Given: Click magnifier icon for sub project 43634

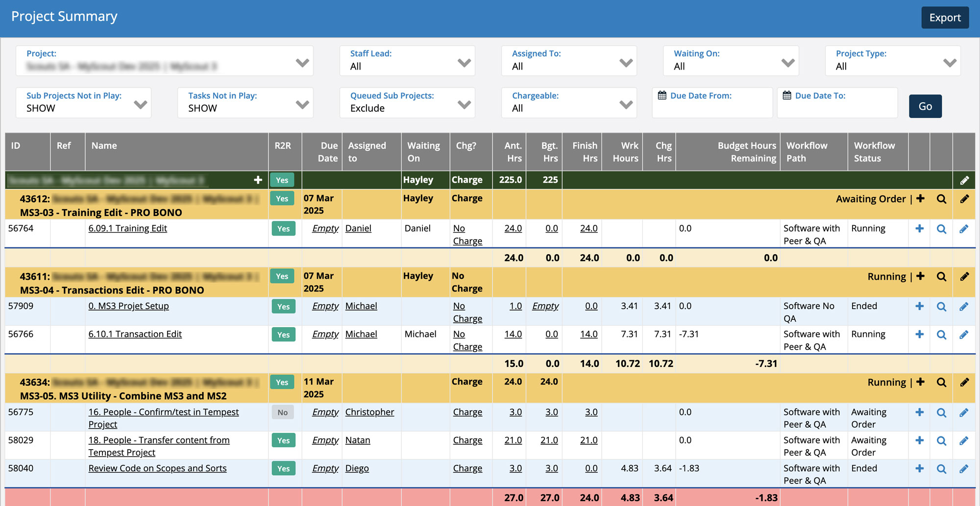Looking at the screenshot, I should pos(941,383).
